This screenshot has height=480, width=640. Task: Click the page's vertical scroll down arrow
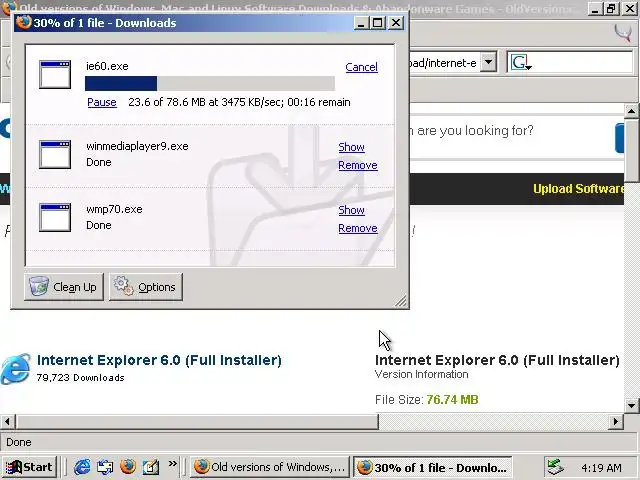tap(631, 405)
